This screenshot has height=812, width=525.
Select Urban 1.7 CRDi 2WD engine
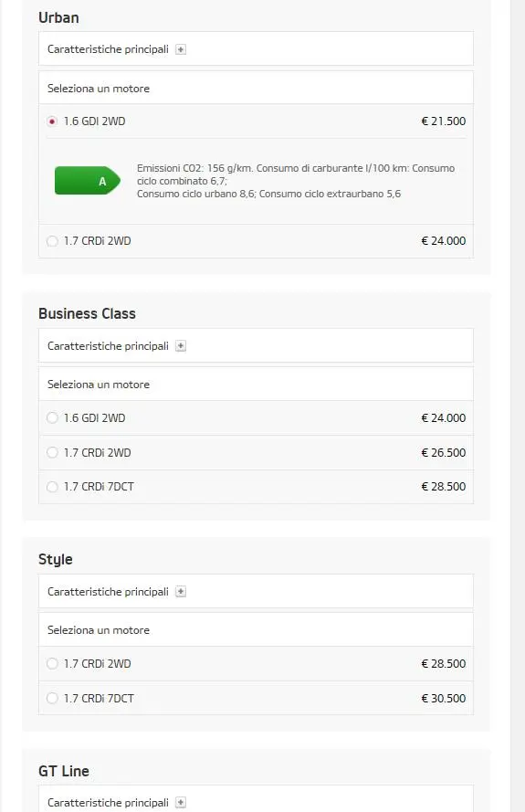[x=52, y=241]
